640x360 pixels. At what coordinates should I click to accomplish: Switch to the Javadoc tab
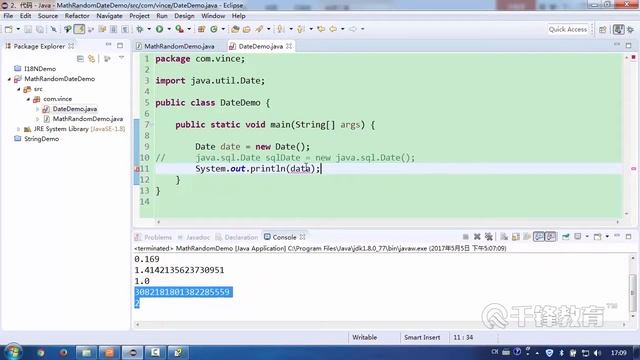[x=194, y=237]
